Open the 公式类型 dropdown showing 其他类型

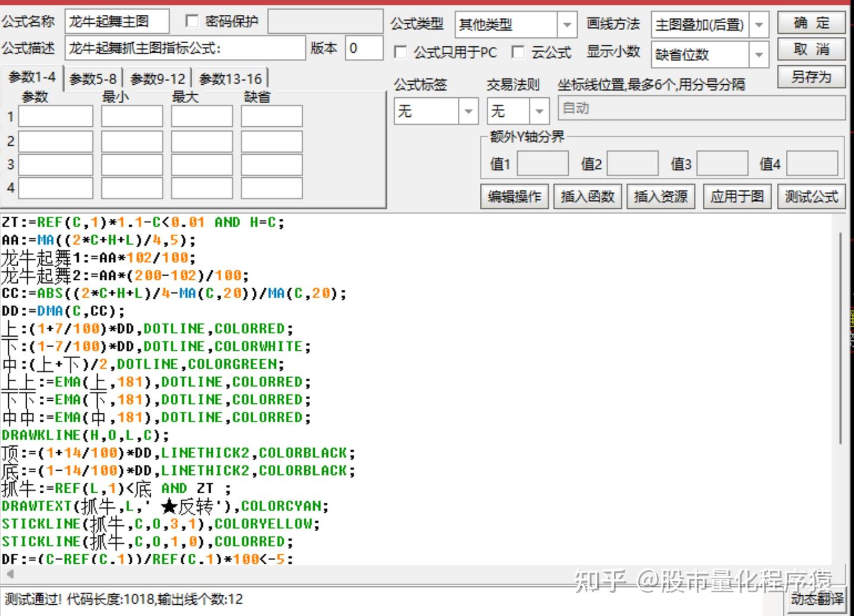point(515,24)
